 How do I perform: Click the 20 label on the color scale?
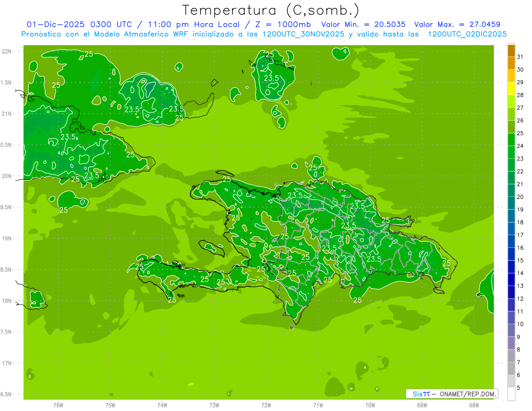tap(520, 197)
